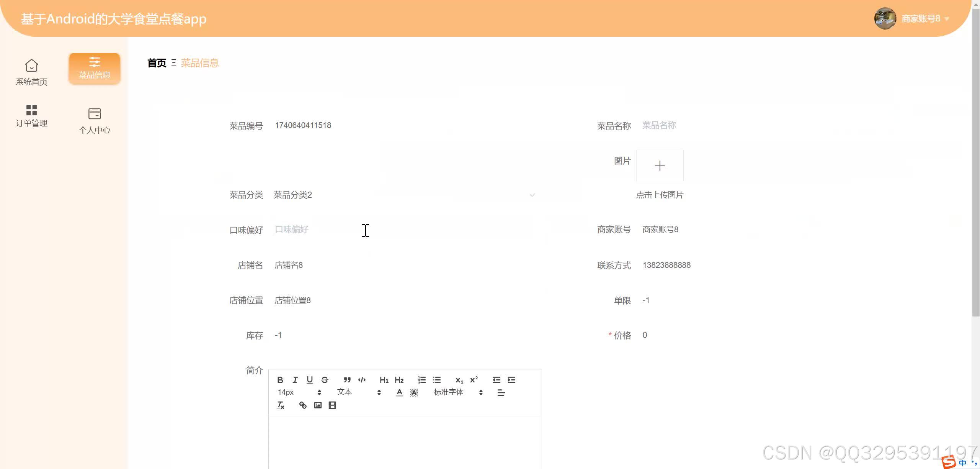Insert a hyperlink in the editor
Image resolution: width=980 pixels, height=469 pixels.
[x=303, y=405]
